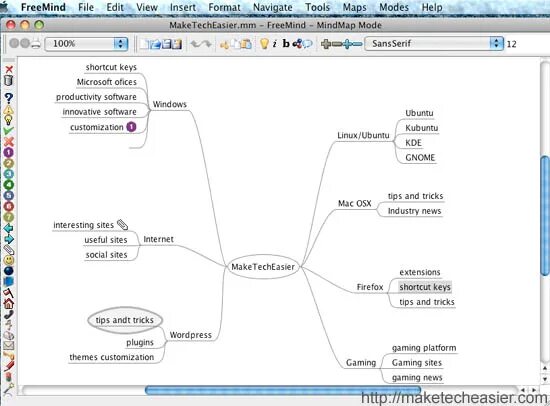Add the right-pointing blue arrow icon
The height and width of the screenshot is (406, 550).
(9, 239)
